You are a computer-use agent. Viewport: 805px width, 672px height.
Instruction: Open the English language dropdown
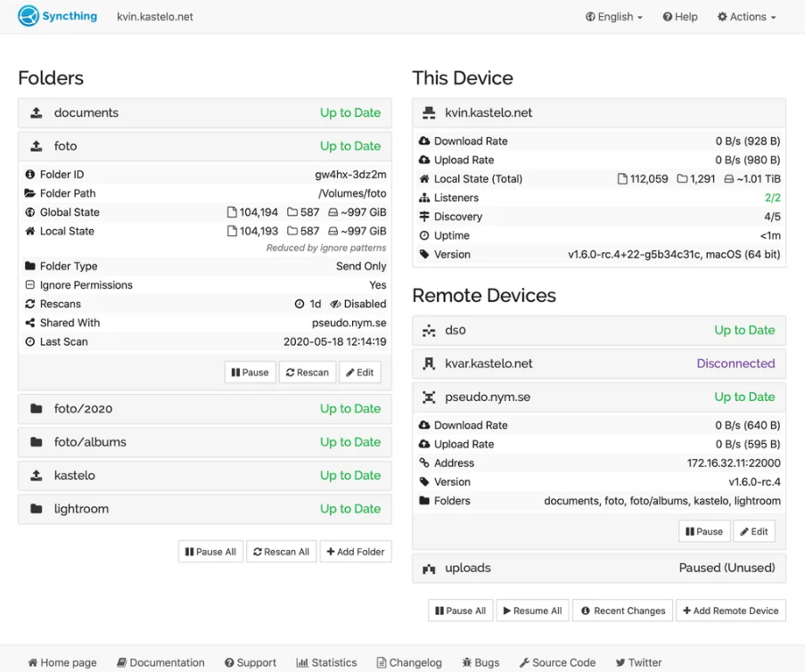point(614,17)
